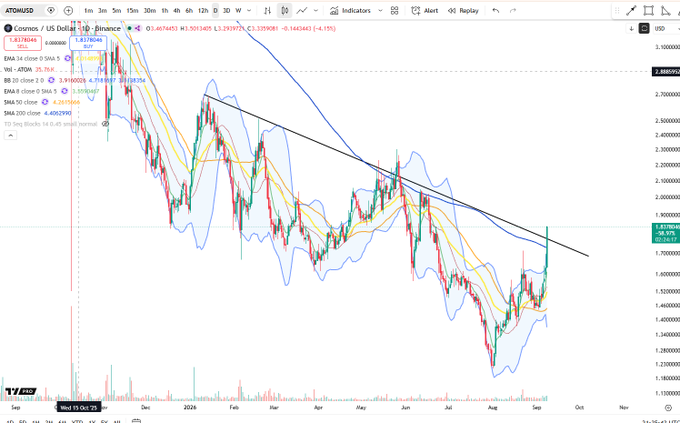Screen dimensions: 680x423
Task: Undo the last chart action
Action: [496, 10]
